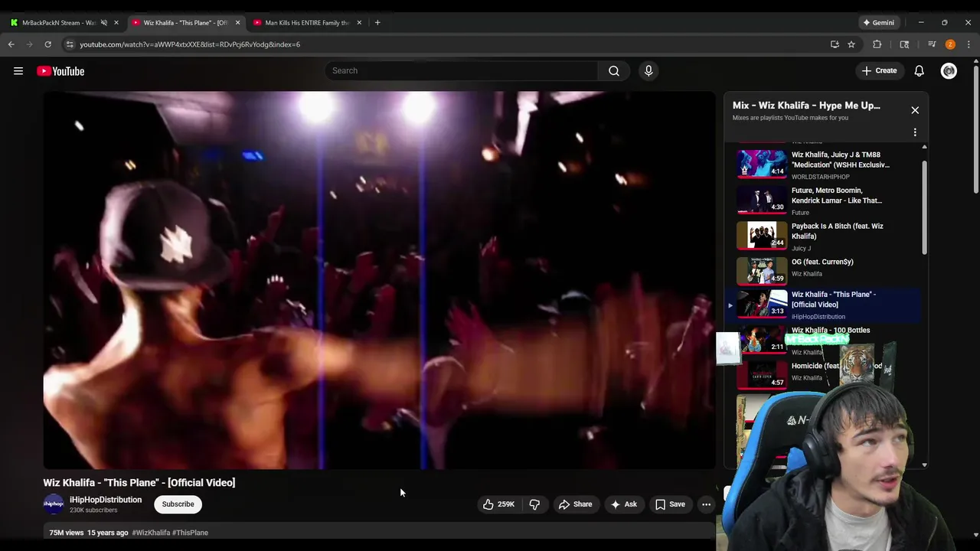
Task: Share the video
Action: pyautogui.click(x=575, y=504)
